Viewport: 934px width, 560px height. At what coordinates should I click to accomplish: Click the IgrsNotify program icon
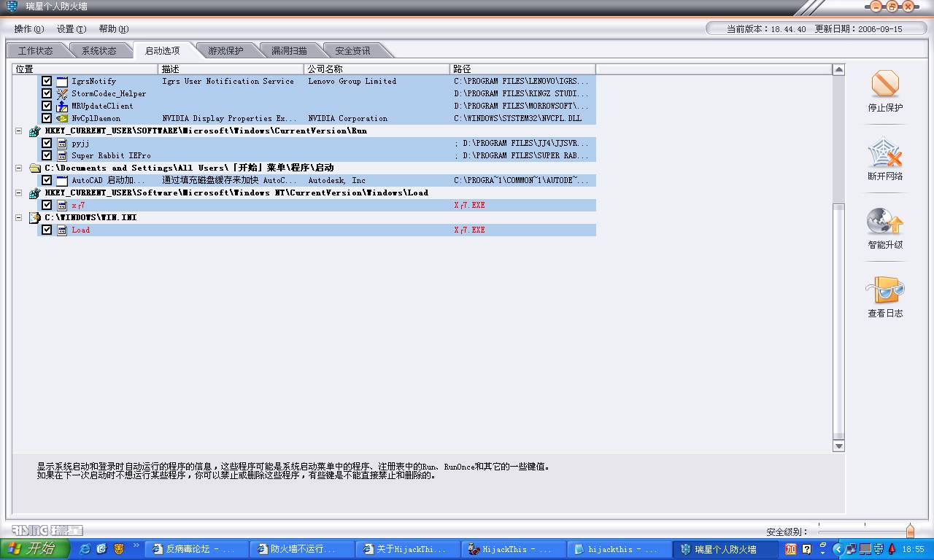tap(62, 82)
